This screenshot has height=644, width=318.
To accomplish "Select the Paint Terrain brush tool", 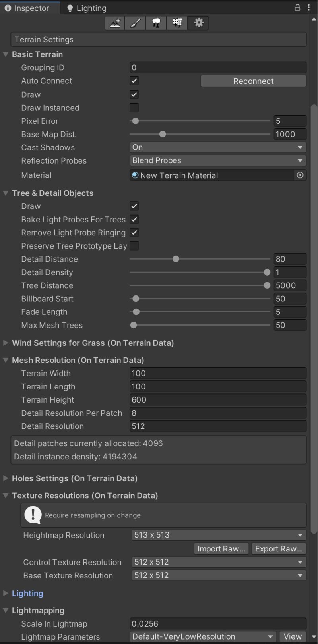I will [x=135, y=23].
